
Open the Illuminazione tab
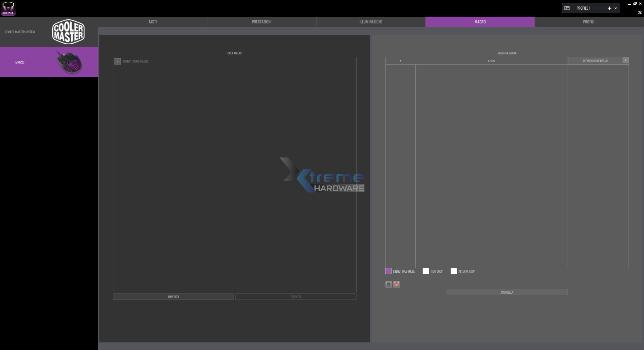[371, 22]
